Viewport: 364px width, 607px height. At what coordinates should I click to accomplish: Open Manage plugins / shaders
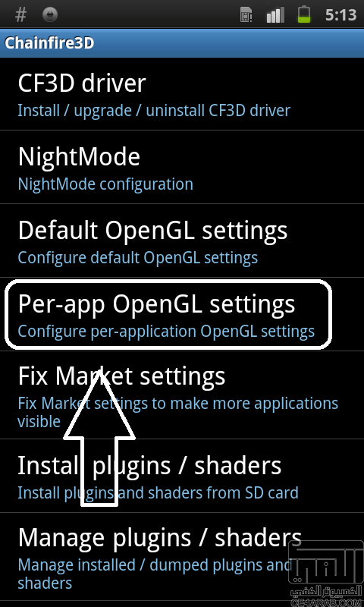[x=182, y=557]
